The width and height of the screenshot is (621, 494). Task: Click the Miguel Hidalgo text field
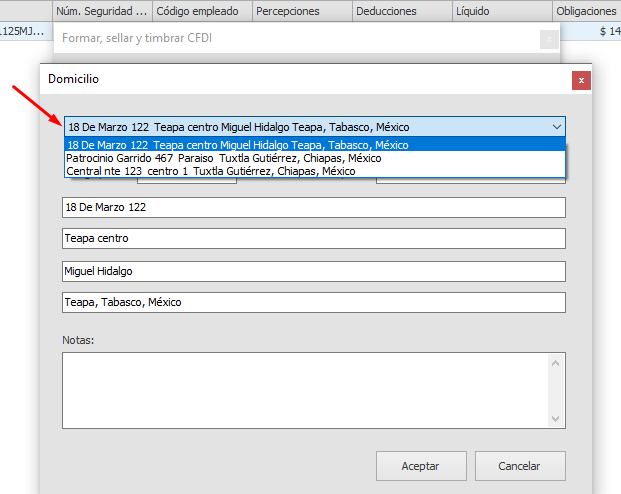click(x=313, y=271)
